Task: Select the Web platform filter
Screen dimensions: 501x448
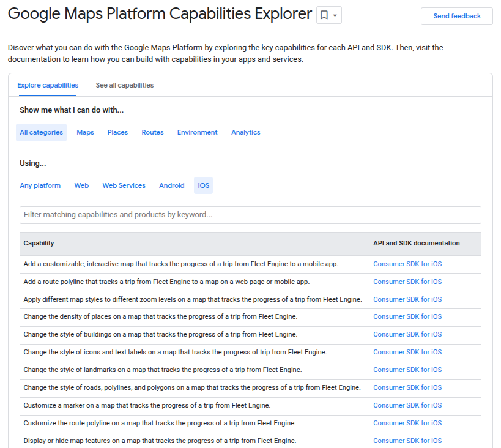Action: (81, 185)
